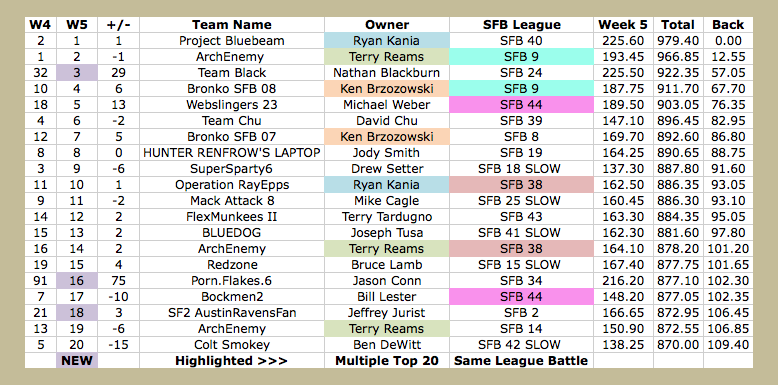The height and width of the screenshot is (385, 778).
Task: Select the SFB League column header
Action: pyautogui.click(x=521, y=25)
